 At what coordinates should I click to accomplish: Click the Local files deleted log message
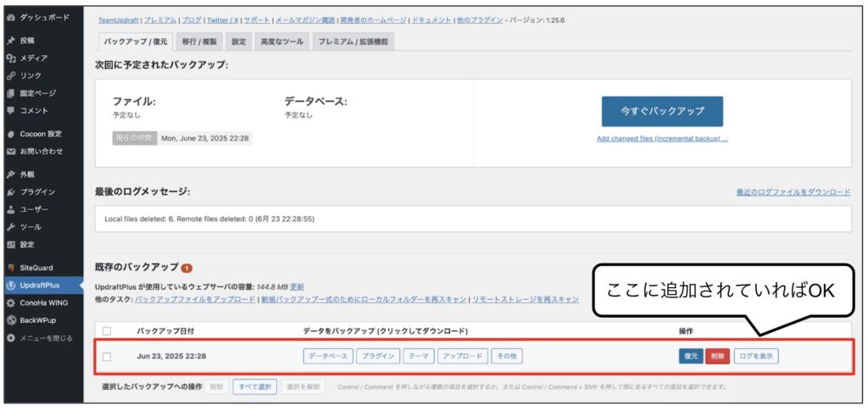point(209,219)
